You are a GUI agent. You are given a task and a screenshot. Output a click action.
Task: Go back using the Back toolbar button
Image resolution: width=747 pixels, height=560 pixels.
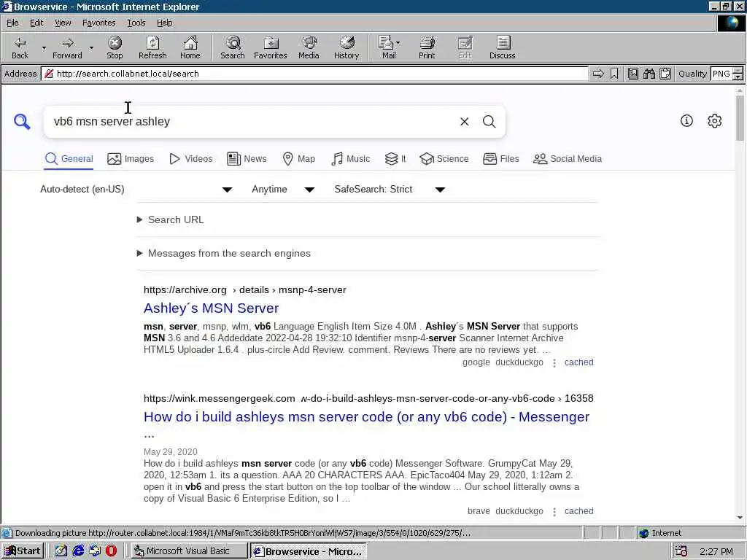pos(20,47)
